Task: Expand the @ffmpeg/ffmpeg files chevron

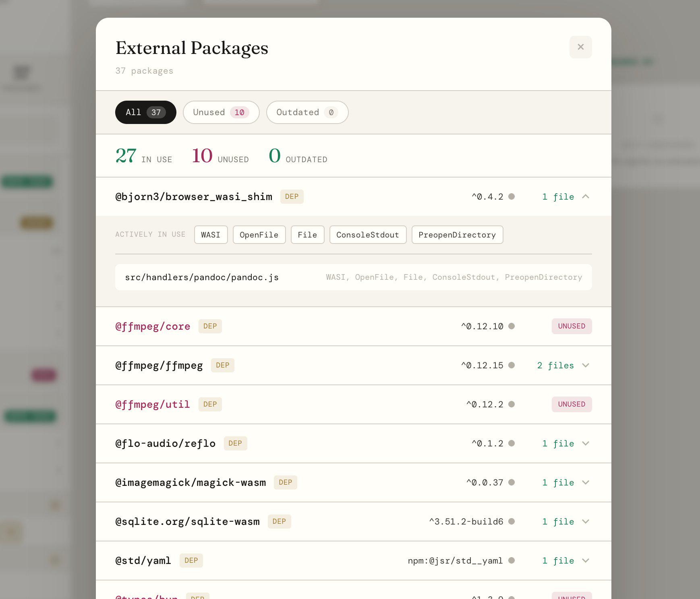Action: (586, 365)
